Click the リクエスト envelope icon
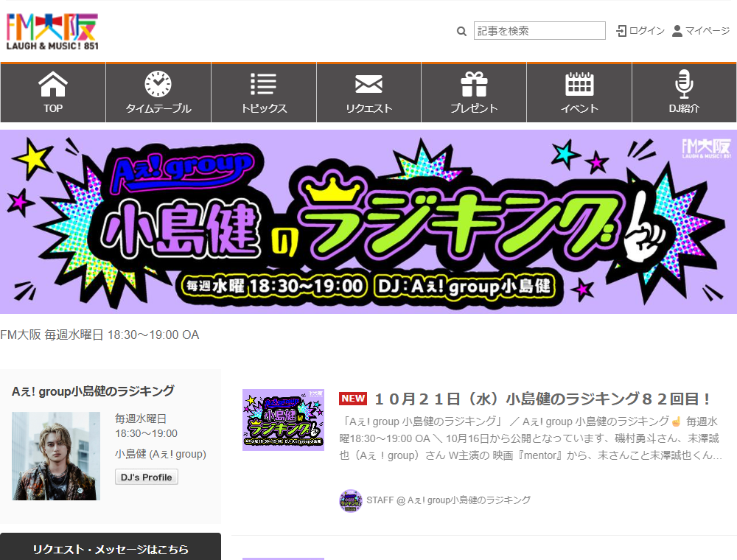This screenshot has height=560, width=737. [x=368, y=84]
